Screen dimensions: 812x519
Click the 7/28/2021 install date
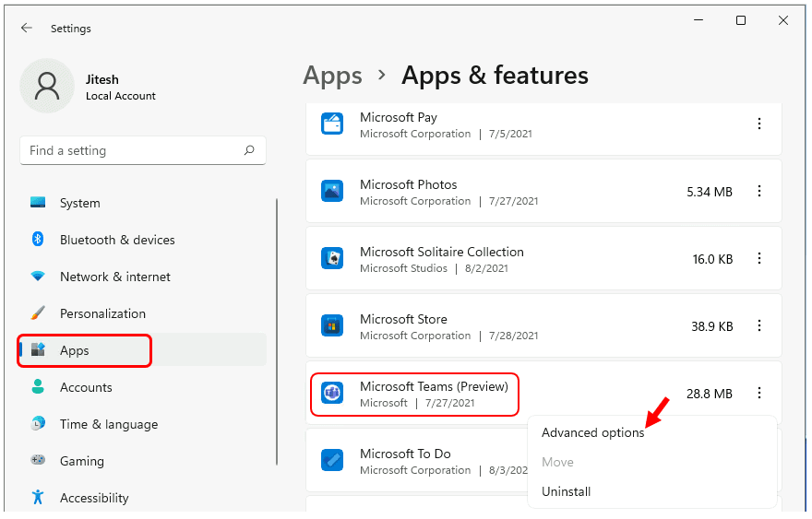(514, 336)
